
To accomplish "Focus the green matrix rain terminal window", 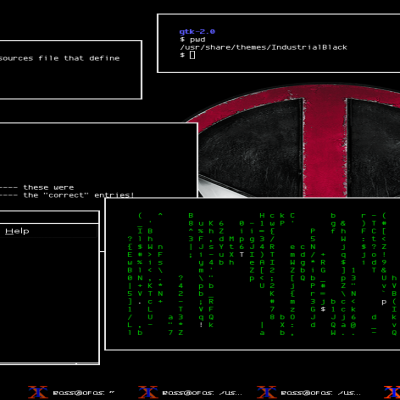I will 253,274.
